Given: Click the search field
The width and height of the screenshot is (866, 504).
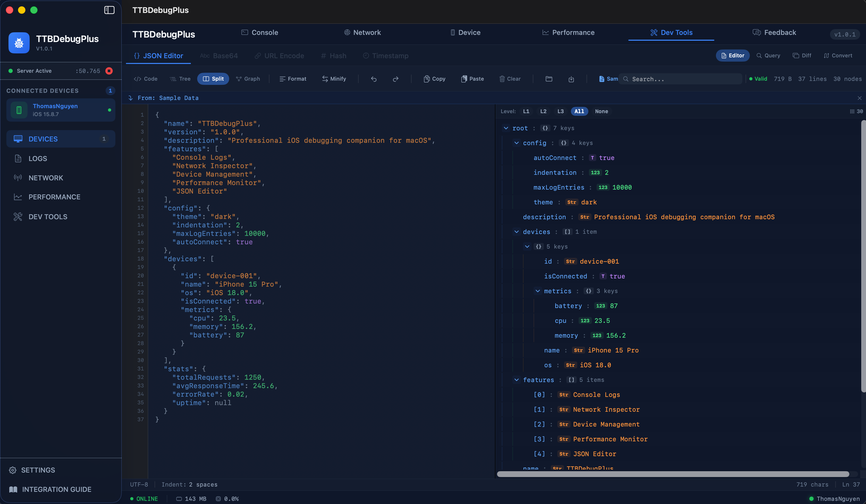Looking at the screenshot, I should coord(680,79).
